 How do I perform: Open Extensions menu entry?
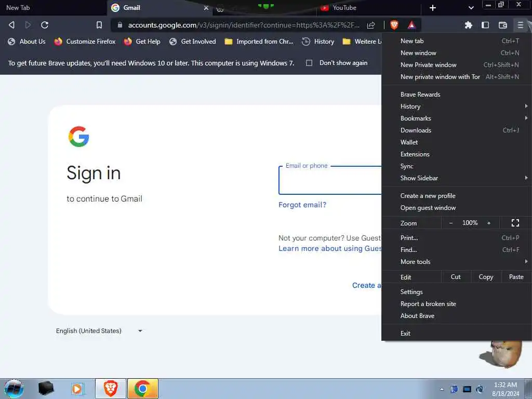(457, 154)
